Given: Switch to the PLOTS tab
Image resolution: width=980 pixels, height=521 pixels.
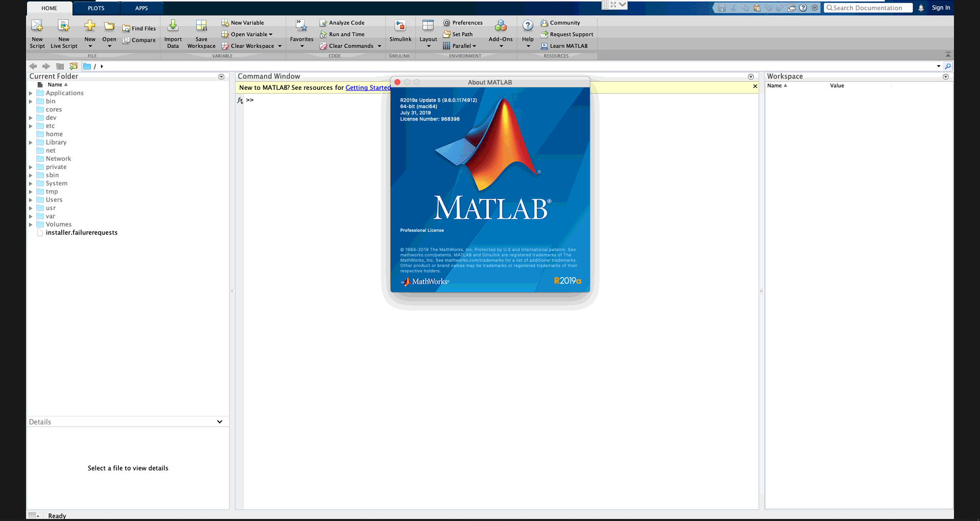Looking at the screenshot, I should [x=96, y=8].
